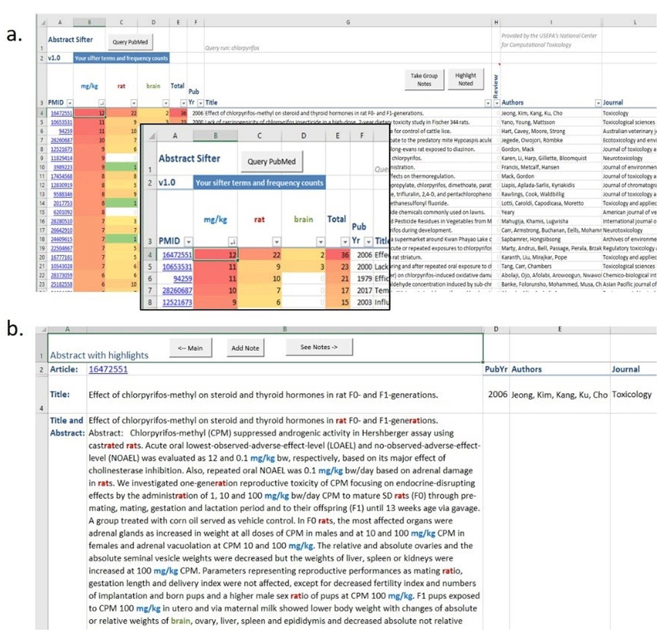
Task: Click the 'Your sifter terms and frequency counts' banner in the inset
Action: click(259, 182)
